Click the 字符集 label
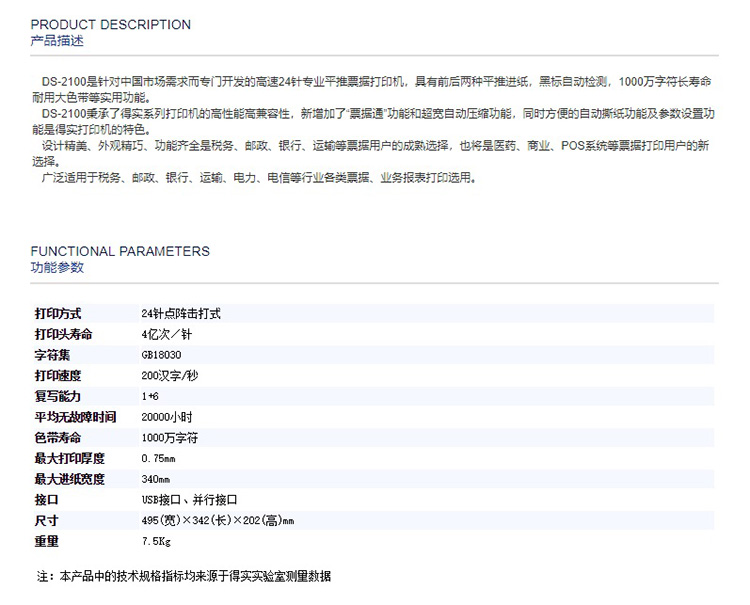The height and width of the screenshot is (605, 750). (x=52, y=355)
